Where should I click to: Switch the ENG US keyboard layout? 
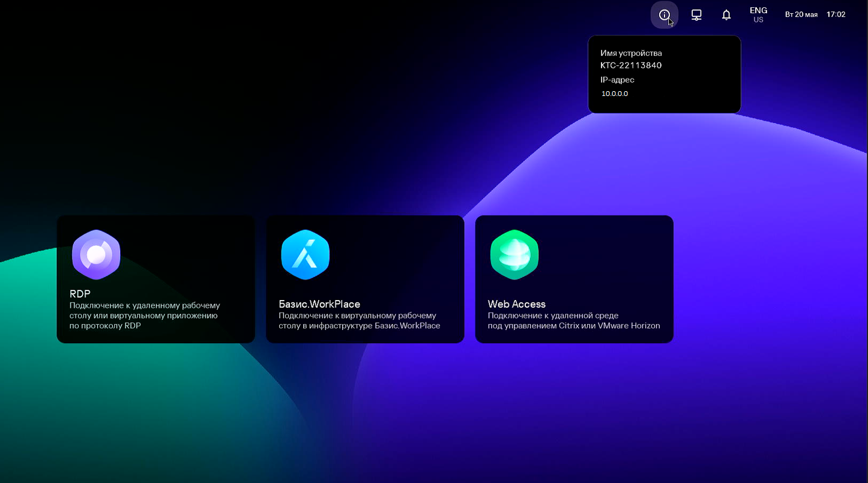tap(758, 11)
